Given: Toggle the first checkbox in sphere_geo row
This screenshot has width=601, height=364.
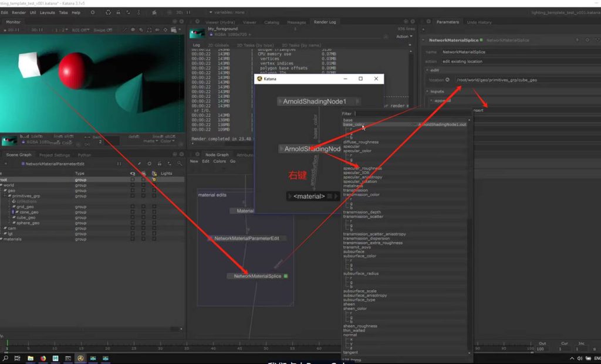Looking at the screenshot, I should [132, 223].
